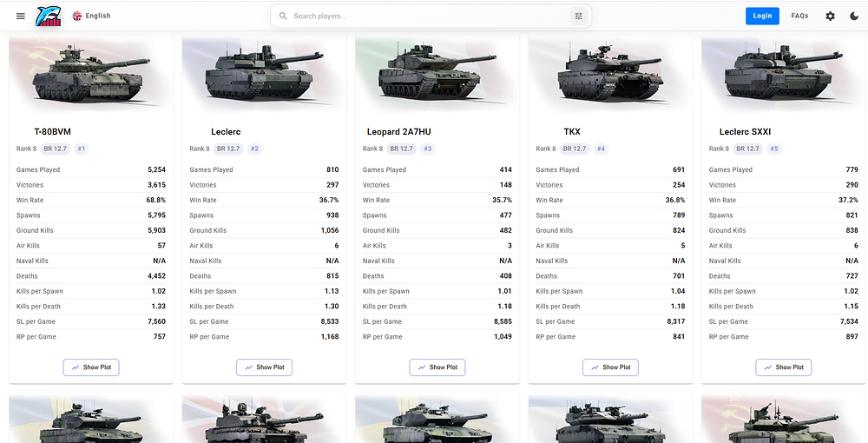Viewport: 868px width, 443px height.
Task: Open the hamburger navigation menu
Action: pos(21,16)
